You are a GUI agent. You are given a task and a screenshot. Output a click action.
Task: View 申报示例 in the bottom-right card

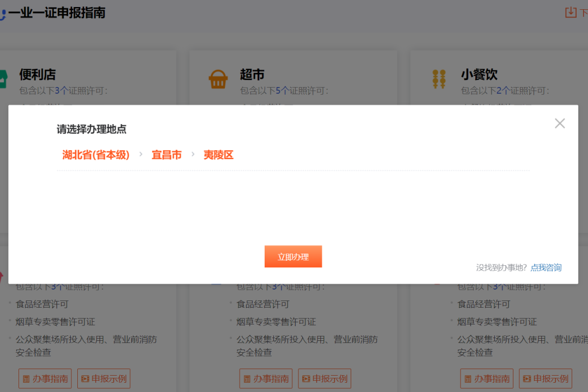(x=546, y=378)
